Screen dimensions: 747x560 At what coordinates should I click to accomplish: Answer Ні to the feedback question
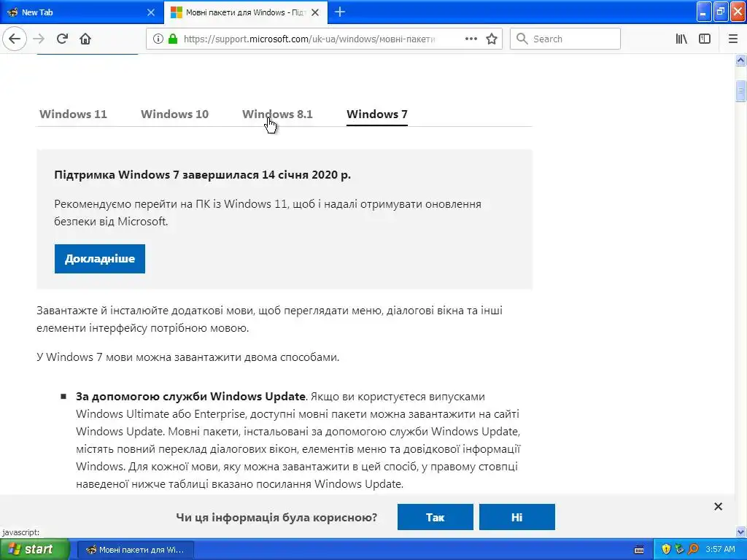click(x=517, y=517)
